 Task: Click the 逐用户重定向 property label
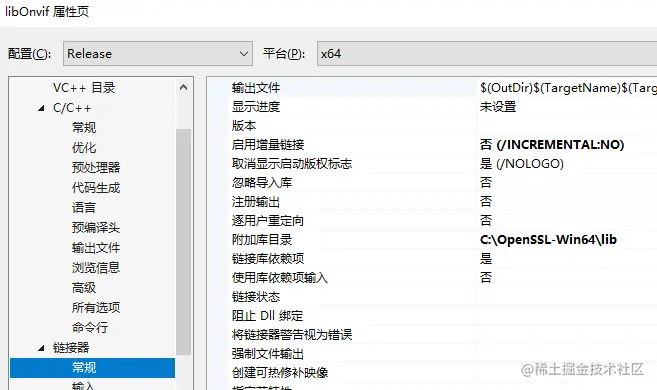coord(268,221)
